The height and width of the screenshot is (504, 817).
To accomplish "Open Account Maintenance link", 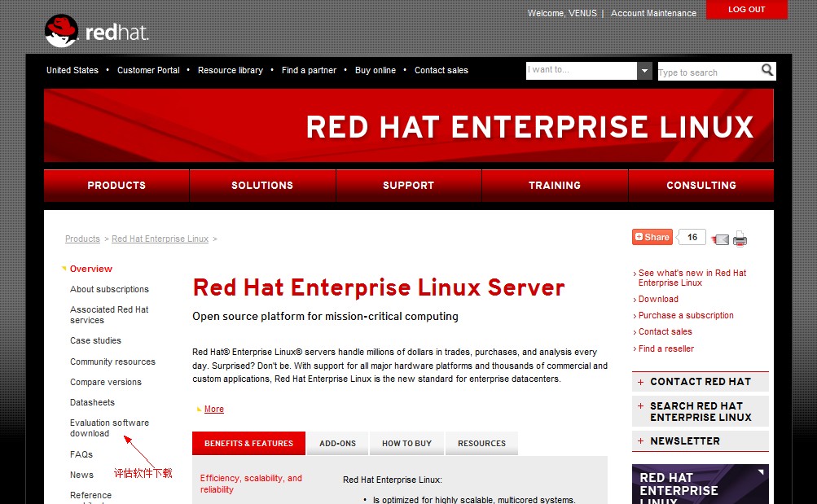I will pos(653,13).
